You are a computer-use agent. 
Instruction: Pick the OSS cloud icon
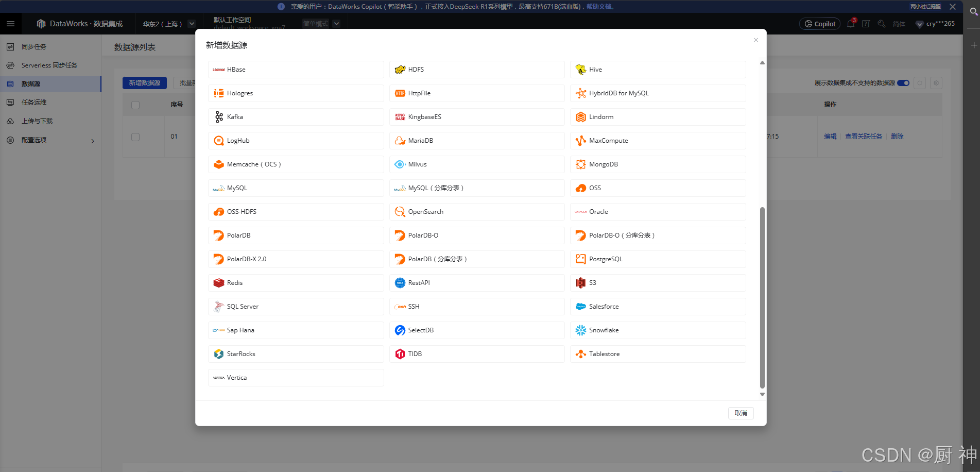(581, 188)
